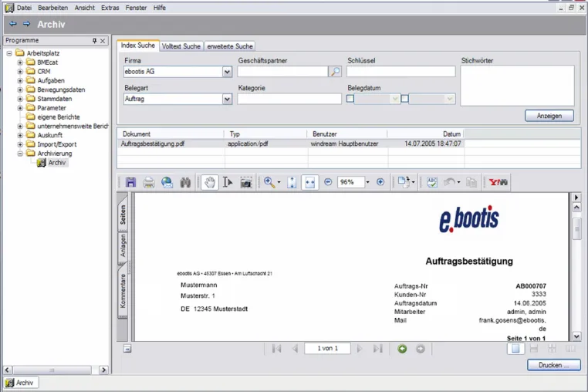Open the Yahoo search toolbar icon

pos(498,182)
